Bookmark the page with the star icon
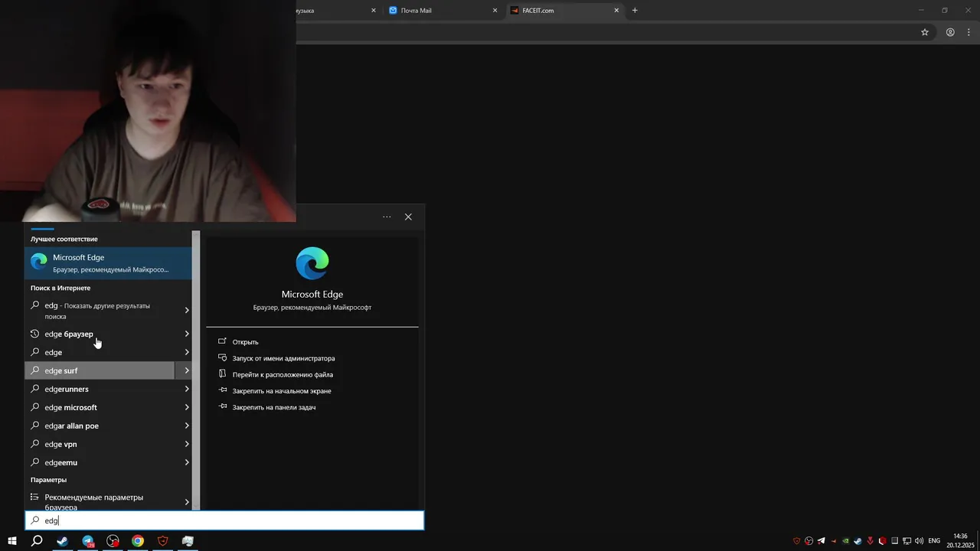This screenshot has height=551, width=980. tap(924, 32)
